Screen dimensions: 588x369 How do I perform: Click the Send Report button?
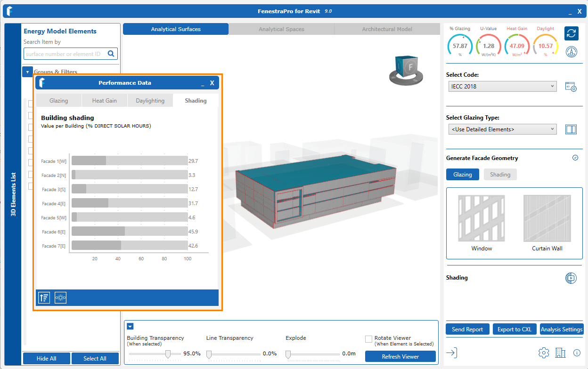467,329
